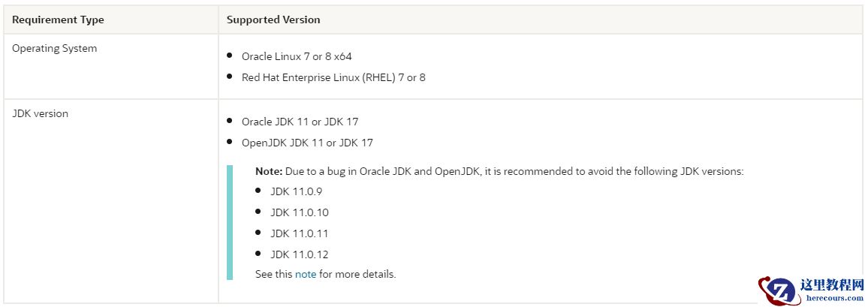Image resolution: width=868 pixels, height=307 pixels.
Task: Click 'See this' text before the link
Action: pyautogui.click(x=273, y=274)
